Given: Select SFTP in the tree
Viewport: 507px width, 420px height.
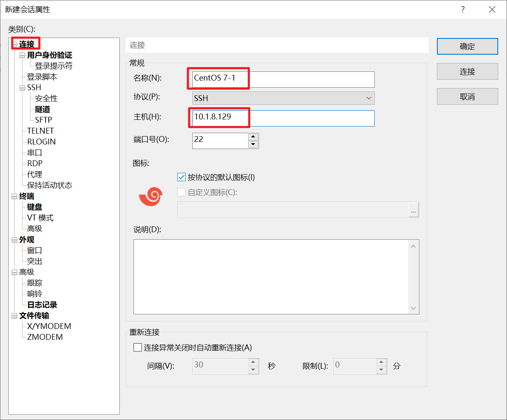Looking at the screenshot, I should click(43, 120).
